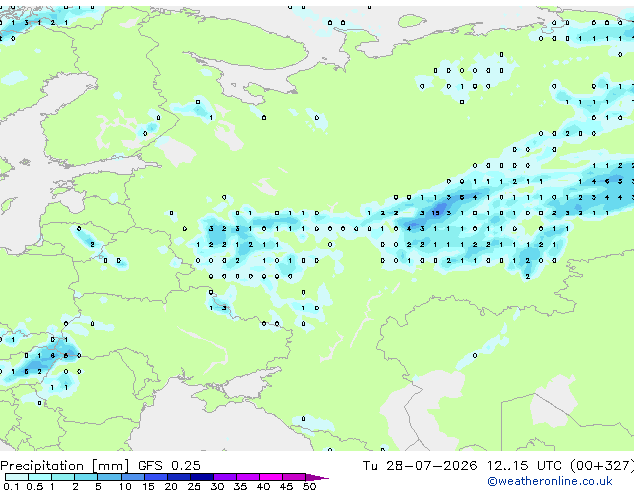Click the '50' legend scale label
The height and width of the screenshot is (490, 634).
(x=309, y=486)
